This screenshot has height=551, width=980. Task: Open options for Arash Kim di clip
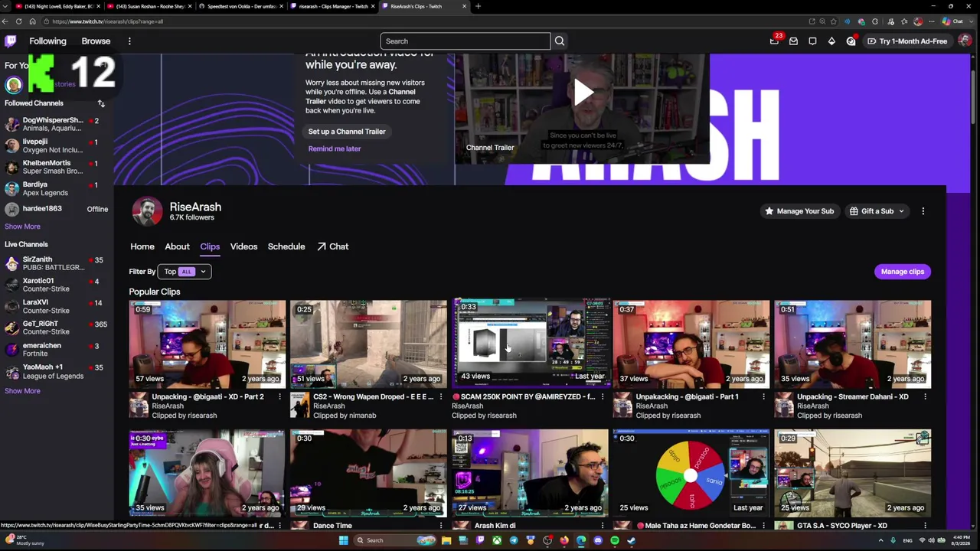click(x=602, y=526)
